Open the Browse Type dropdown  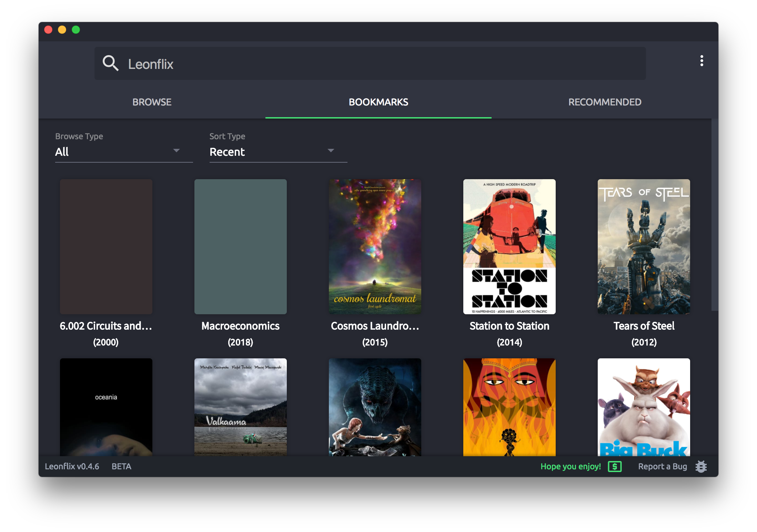click(x=124, y=152)
